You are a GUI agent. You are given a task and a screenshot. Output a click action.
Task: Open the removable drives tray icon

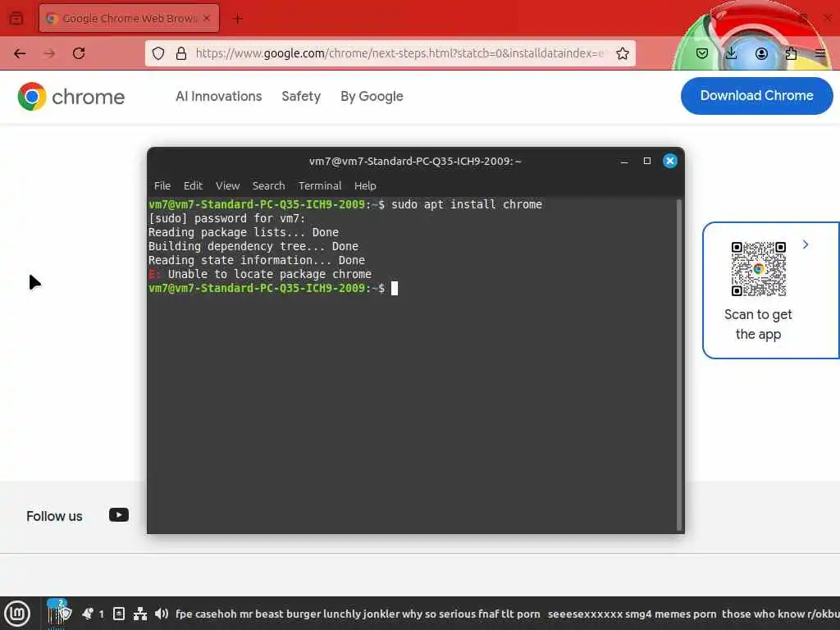point(119,614)
